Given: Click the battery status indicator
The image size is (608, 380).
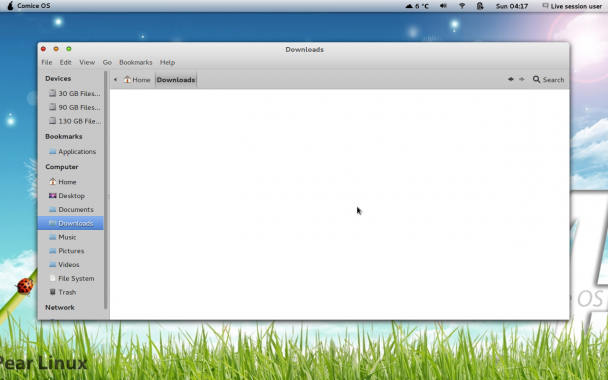Looking at the screenshot, I should (x=480, y=6).
